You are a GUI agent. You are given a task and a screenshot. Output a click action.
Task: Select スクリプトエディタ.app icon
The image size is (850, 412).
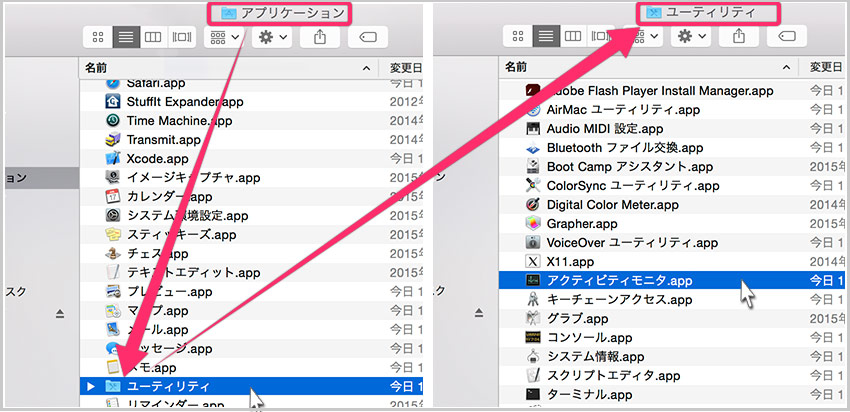533,375
